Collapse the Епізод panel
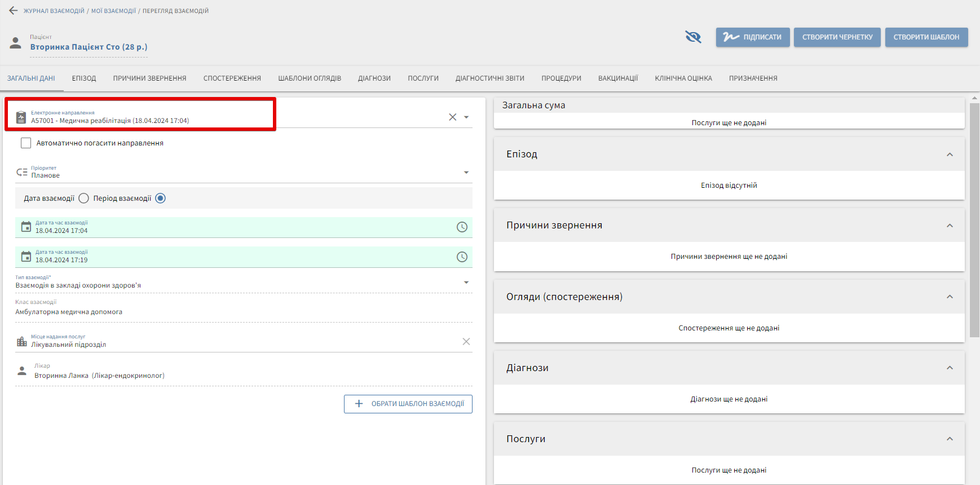The width and height of the screenshot is (980, 485). pos(950,155)
